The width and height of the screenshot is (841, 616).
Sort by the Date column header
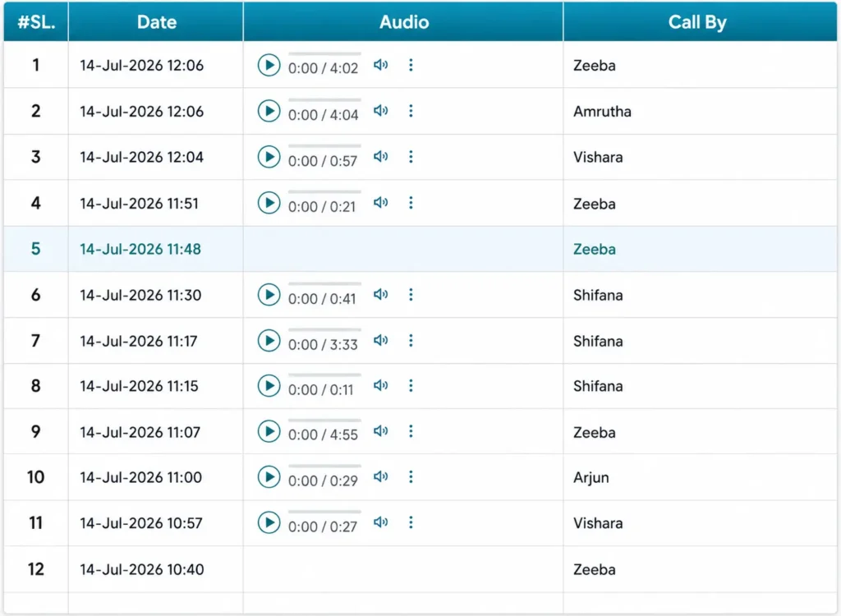157,22
